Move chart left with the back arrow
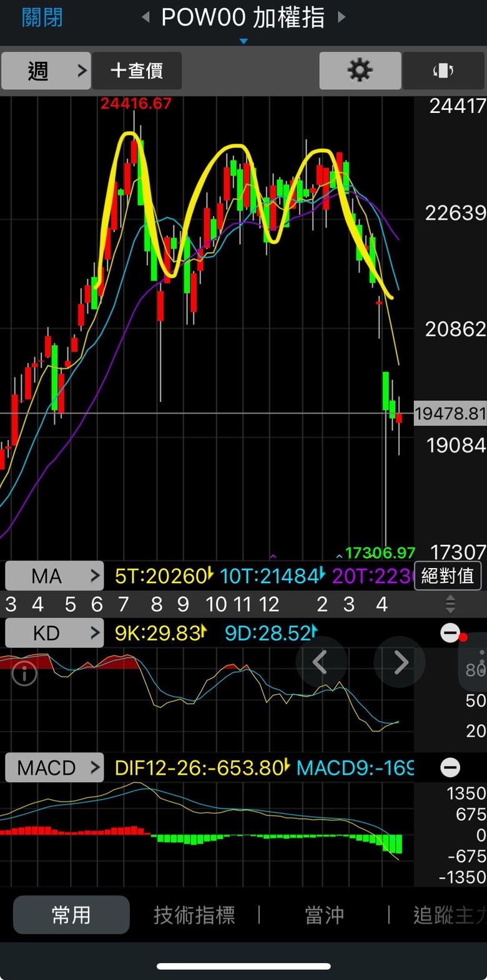Image resolution: width=487 pixels, height=980 pixels. (x=320, y=662)
